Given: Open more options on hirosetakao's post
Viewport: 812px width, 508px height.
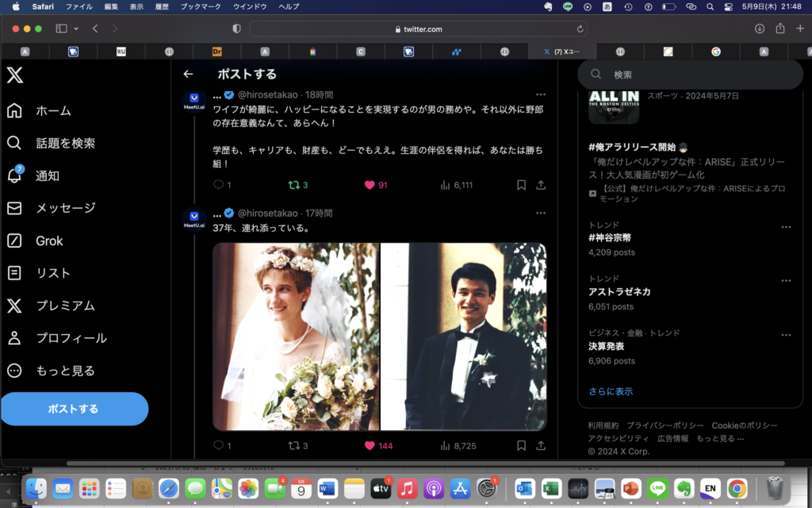Looking at the screenshot, I should (541, 94).
